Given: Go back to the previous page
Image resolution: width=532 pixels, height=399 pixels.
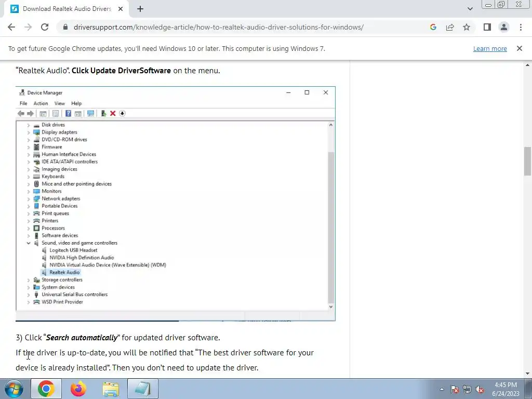Looking at the screenshot, I should pos(11,27).
